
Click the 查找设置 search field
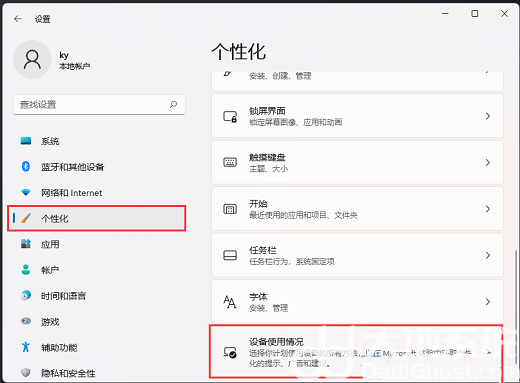click(99, 105)
